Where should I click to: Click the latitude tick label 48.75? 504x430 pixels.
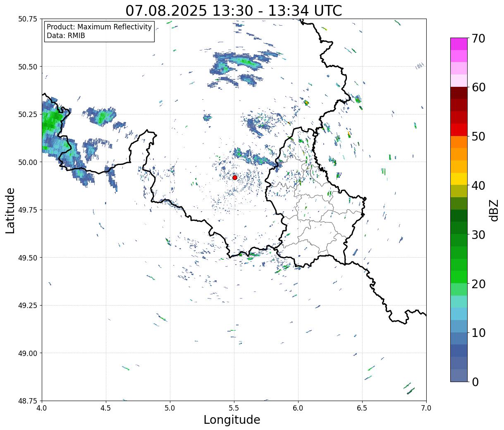[x=28, y=401]
